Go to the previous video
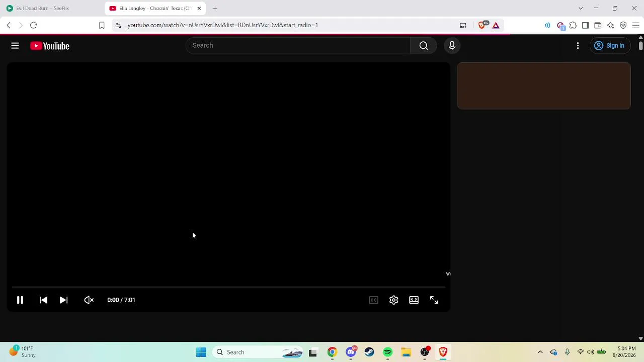 43,300
